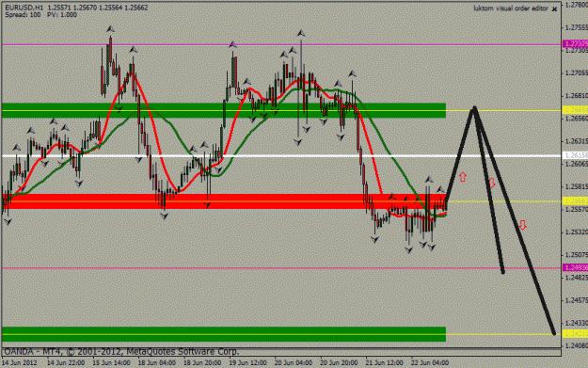The height and width of the screenshot is (368, 588).
Task: Select the white 1.2615 price tag
Action: tap(575, 155)
